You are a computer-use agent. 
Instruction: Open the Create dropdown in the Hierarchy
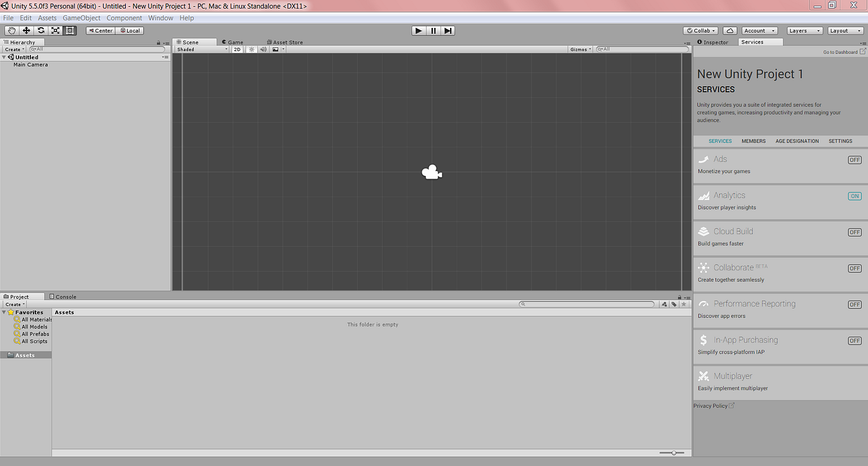pyautogui.click(x=13, y=48)
